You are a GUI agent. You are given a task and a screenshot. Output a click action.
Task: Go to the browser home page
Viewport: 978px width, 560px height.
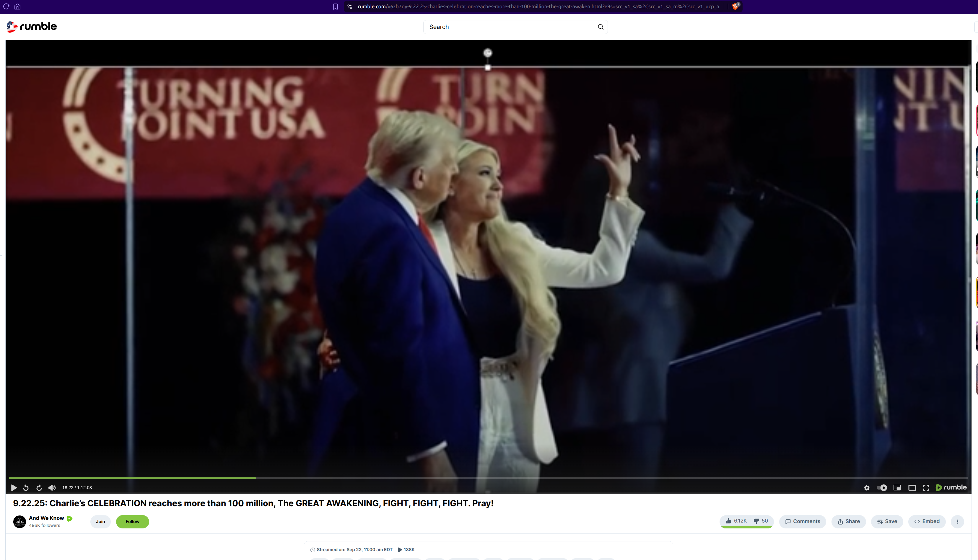17,6
